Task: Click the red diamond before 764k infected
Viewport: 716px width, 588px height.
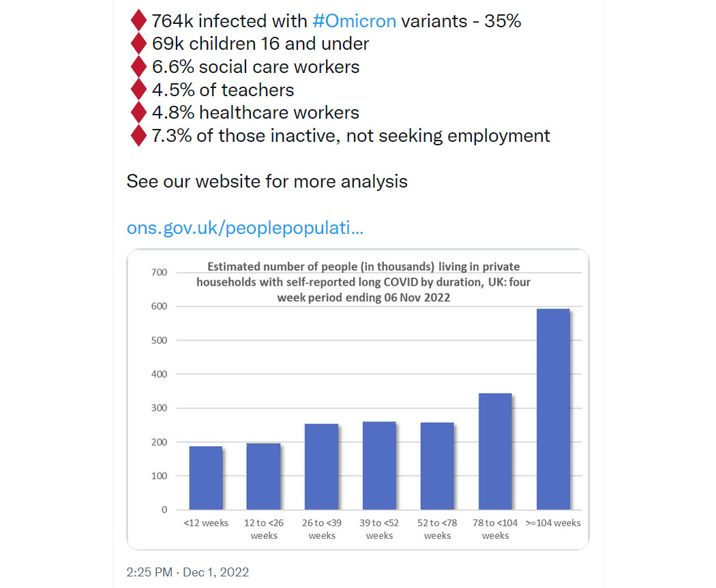Action: tap(138, 21)
